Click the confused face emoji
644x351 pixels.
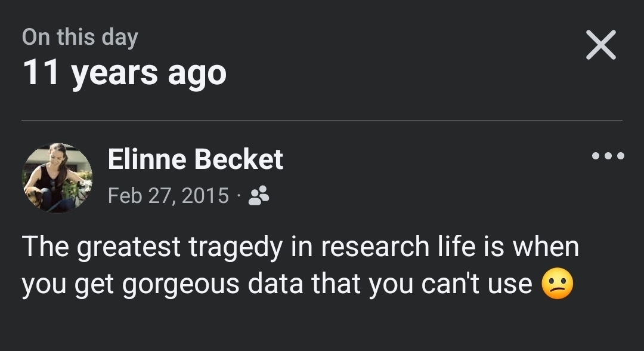[557, 285]
